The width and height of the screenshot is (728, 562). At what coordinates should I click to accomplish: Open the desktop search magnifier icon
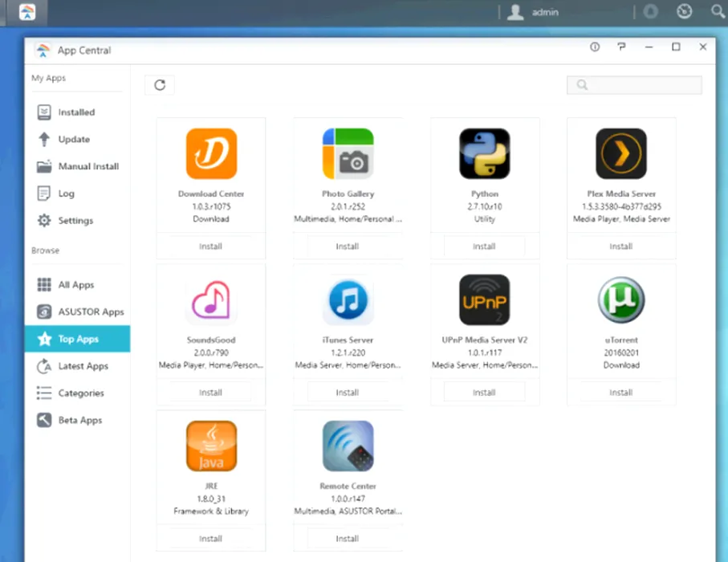tap(718, 11)
